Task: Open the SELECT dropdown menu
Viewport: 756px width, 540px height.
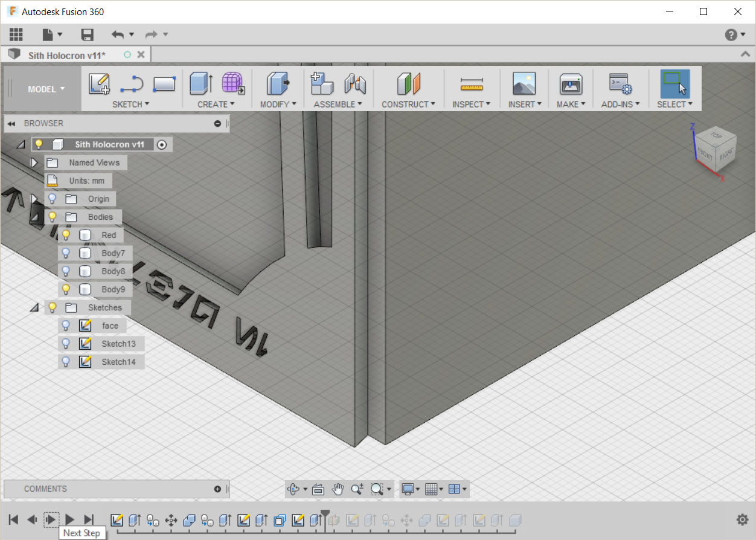Action: [675, 104]
